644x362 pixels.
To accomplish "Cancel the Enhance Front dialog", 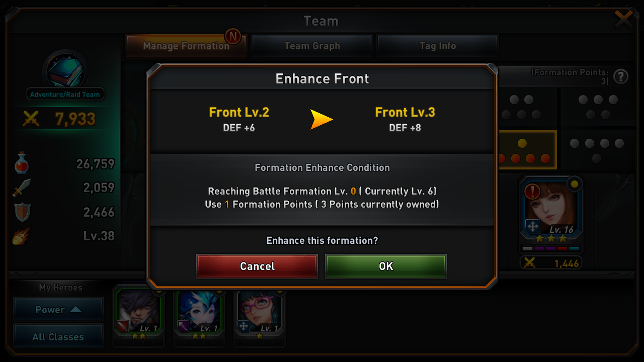I will tap(257, 266).
